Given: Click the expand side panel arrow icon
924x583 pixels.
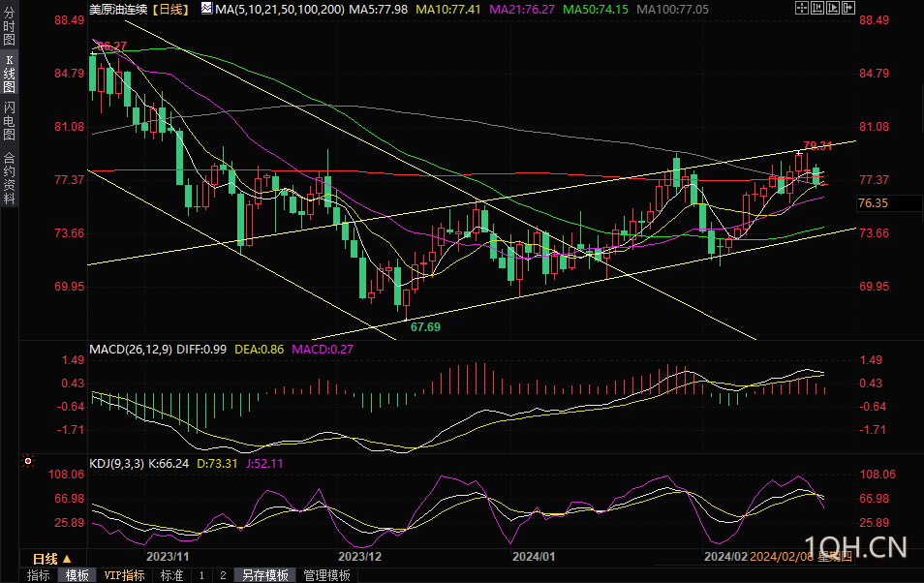Looking at the screenshot, I should (x=848, y=8).
